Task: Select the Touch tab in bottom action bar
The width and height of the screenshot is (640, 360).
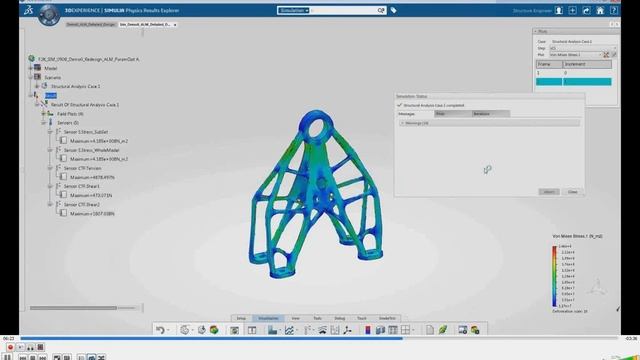Action: [362, 318]
